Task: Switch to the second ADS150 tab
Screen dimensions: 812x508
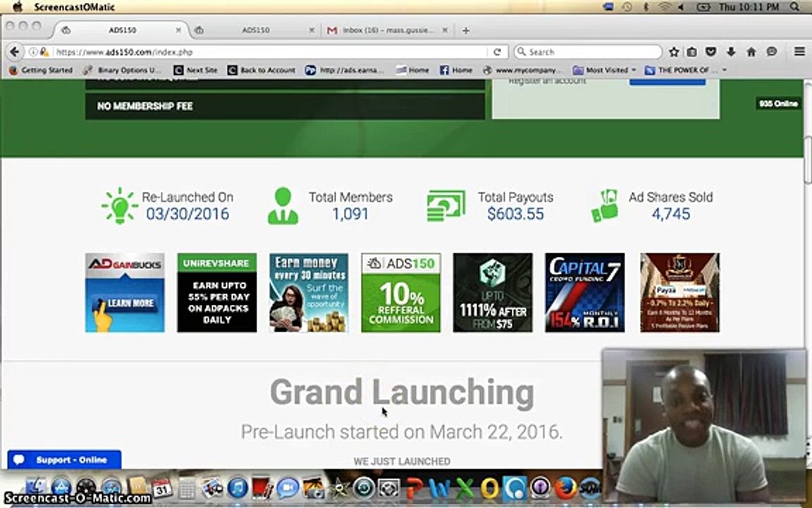Action: point(254,30)
